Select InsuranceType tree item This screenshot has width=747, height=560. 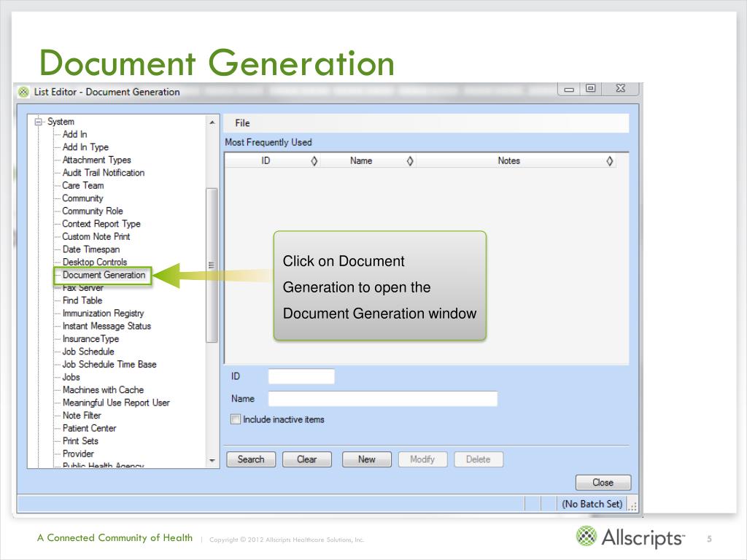90,339
